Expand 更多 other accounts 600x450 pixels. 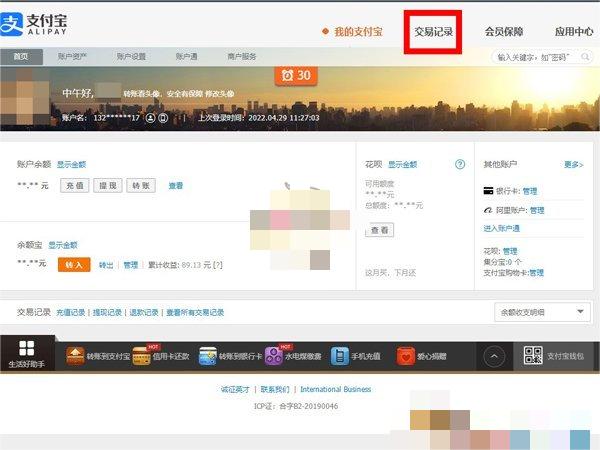tap(573, 164)
